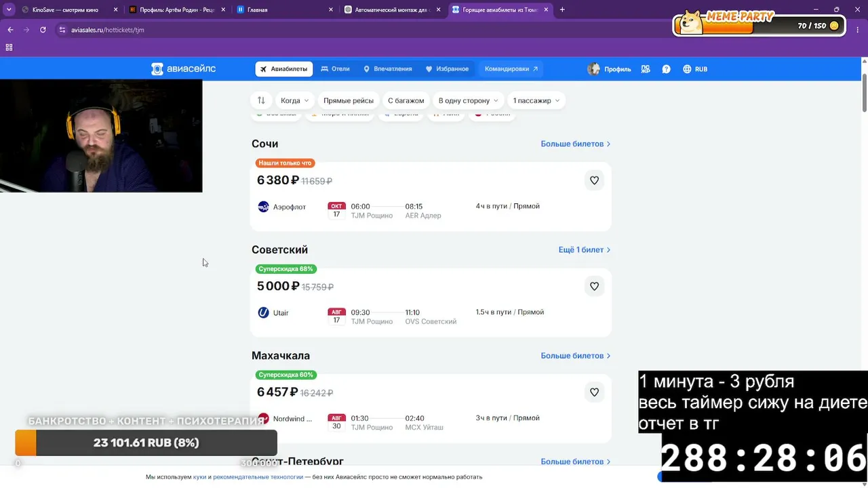
Task: Switch to the Автоматический монтаж tab
Action: pos(393,9)
